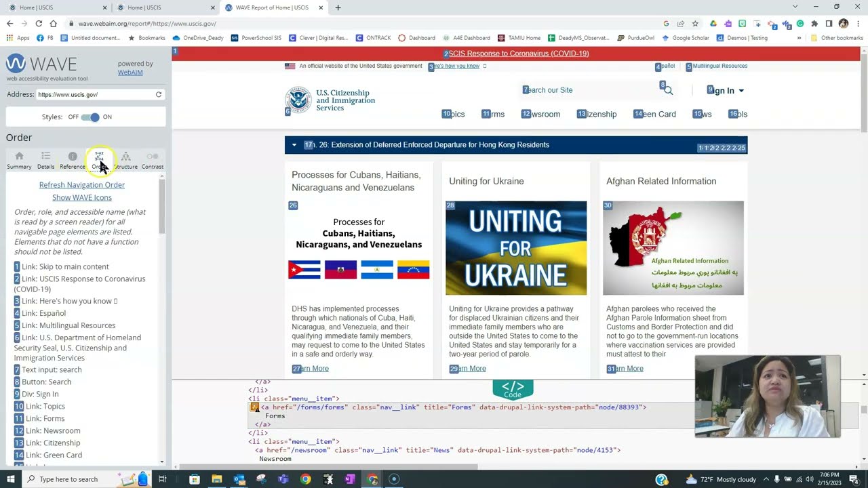Expand 'Here's how you know' disclosure
This screenshot has height=488, width=868.
457,66
